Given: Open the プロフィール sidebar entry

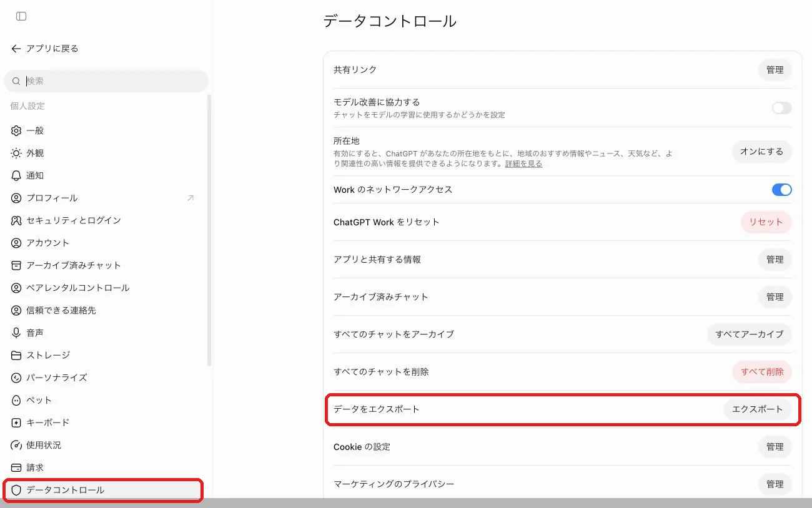Looking at the screenshot, I should pyautogui.click(x=104, y=198).
